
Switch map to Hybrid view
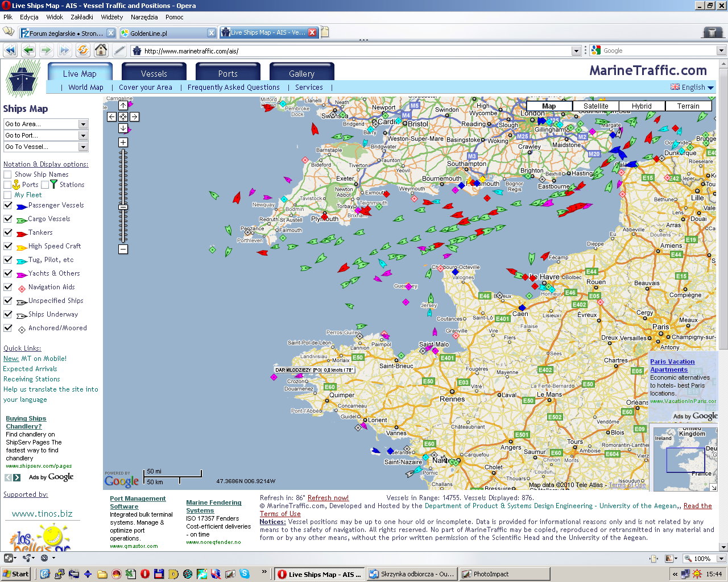642,106
